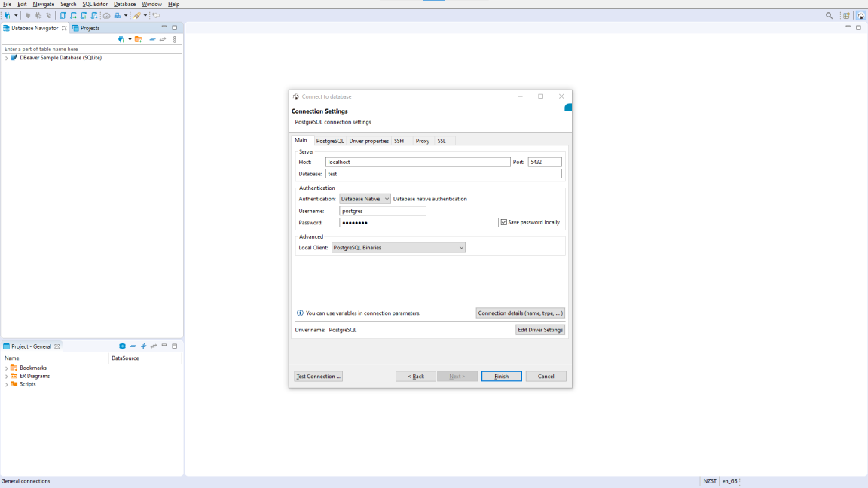Click expand all plus icon in Project panel

click(x=143, y=346)
